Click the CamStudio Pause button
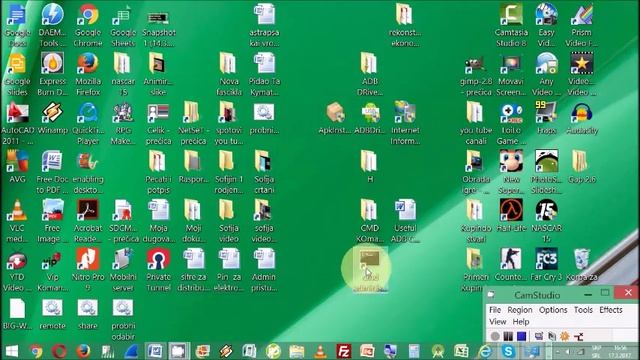 (508, 336)
